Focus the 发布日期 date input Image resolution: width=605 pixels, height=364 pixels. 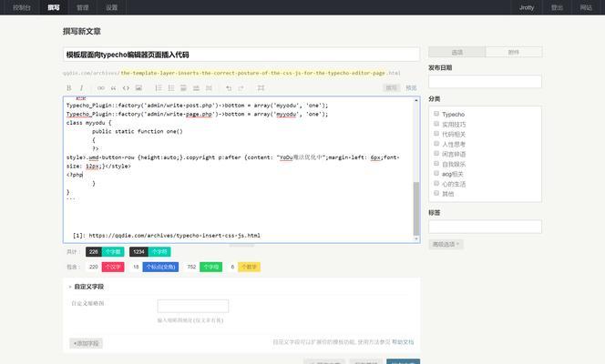click(x=485, y=82)
